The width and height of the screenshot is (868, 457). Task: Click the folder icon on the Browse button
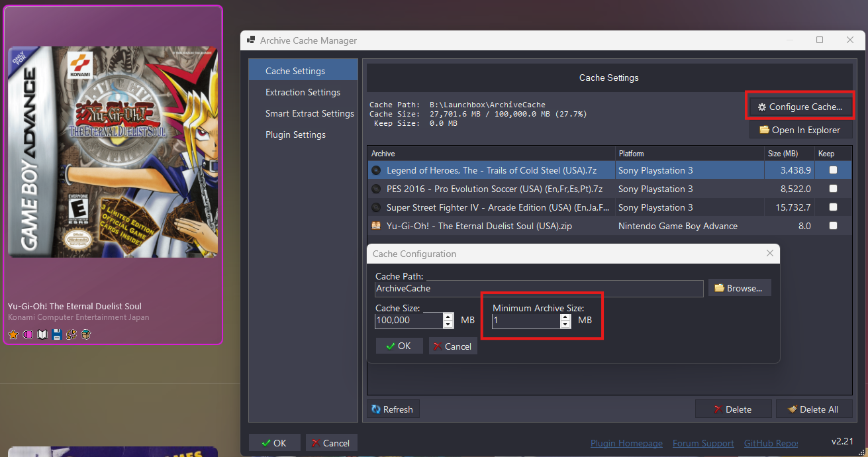[719, 288]
